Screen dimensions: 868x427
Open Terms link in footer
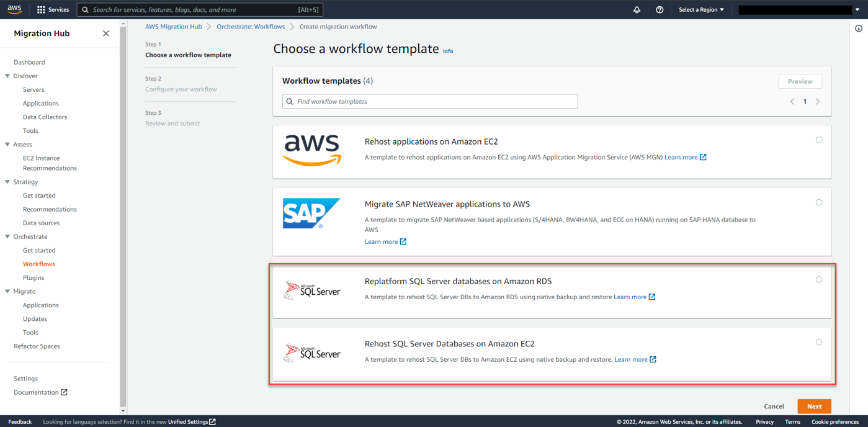pos(792,422)
